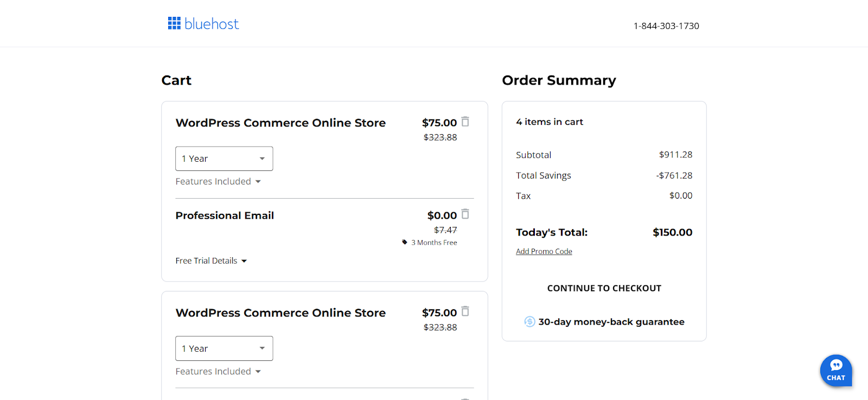Open the 1 Year term dropdown in first card
The image size is (868, 400).
[x=224, y=158]
